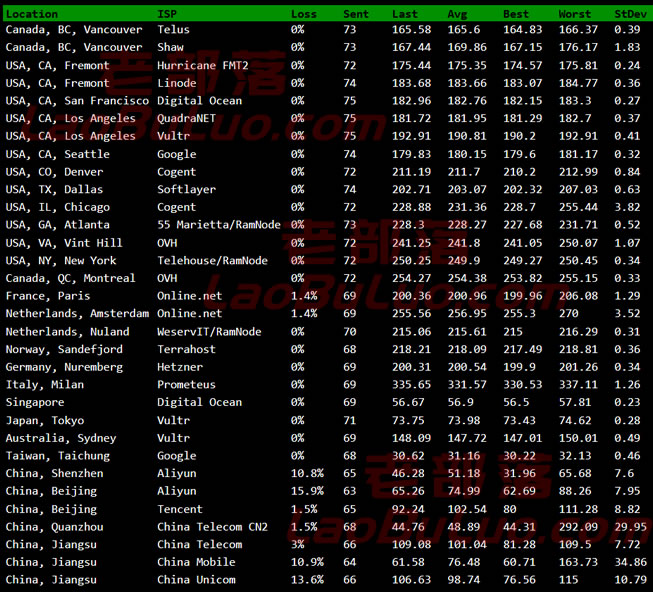Viewport: 653px width, 592px height.
Task: Click the Telehouse/RamNode ISP cell
Action: (x=212, y=261)
